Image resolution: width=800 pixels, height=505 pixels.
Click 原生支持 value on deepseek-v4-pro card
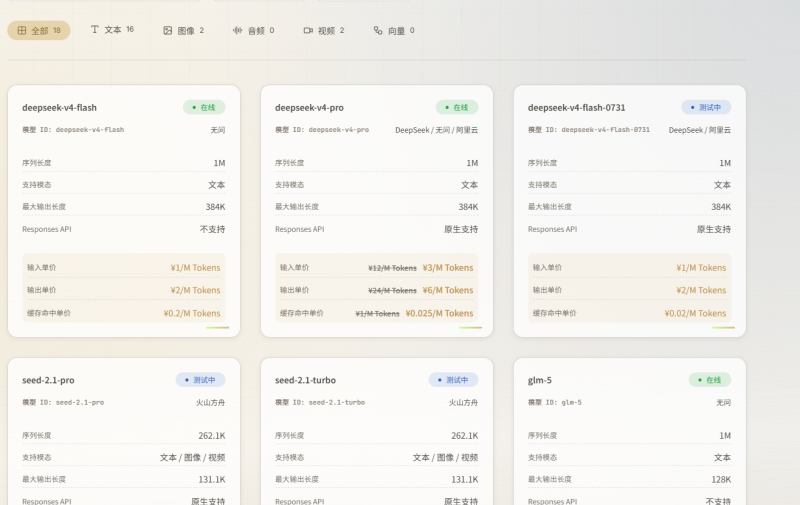(x=461, y=230)
